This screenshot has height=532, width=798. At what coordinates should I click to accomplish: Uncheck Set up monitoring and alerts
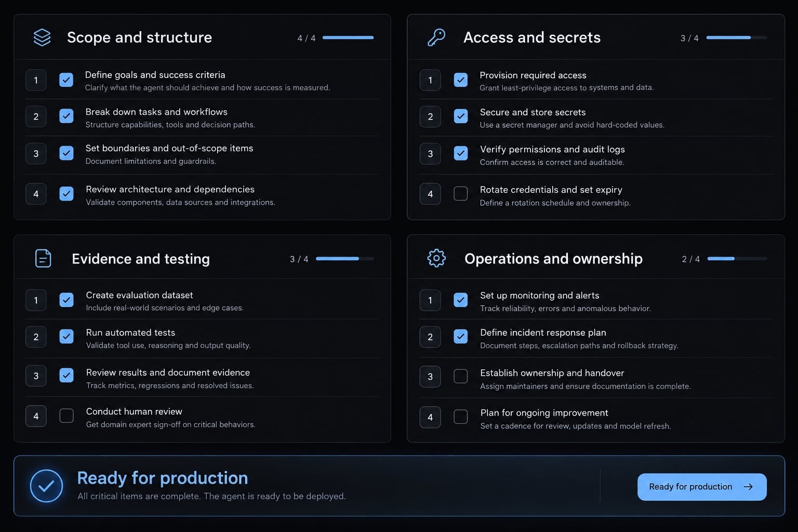[x=461, y=300]
